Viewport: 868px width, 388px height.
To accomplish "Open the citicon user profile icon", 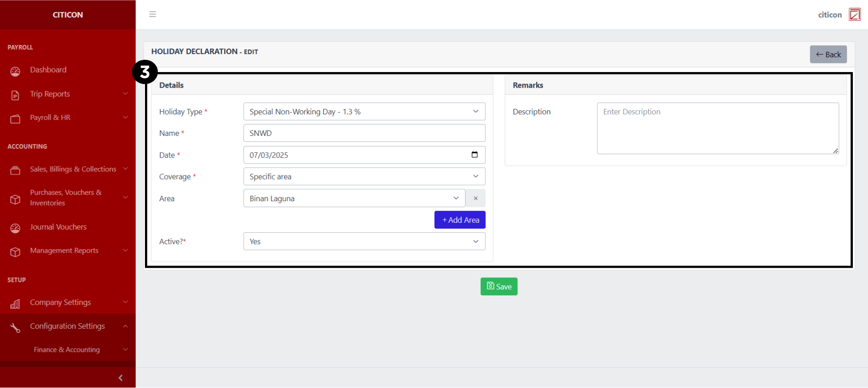I will point(854,15).
